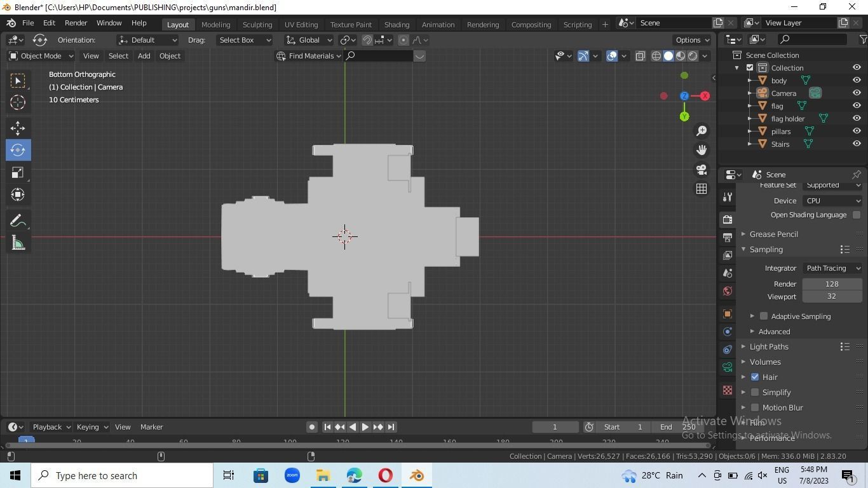Screen dimensions: 868x488
Task: Open the Object Constraint properties tab
Action: click(x=728, y=349)
